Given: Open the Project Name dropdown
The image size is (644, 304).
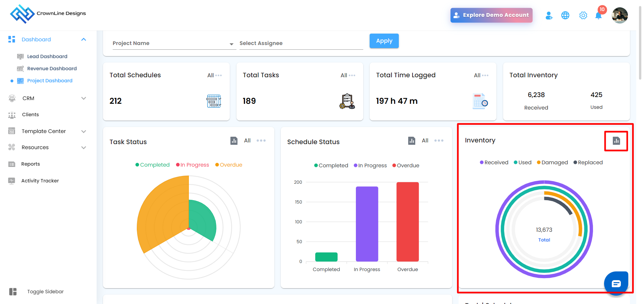Looking at the screenshot, I should point(173,43).
